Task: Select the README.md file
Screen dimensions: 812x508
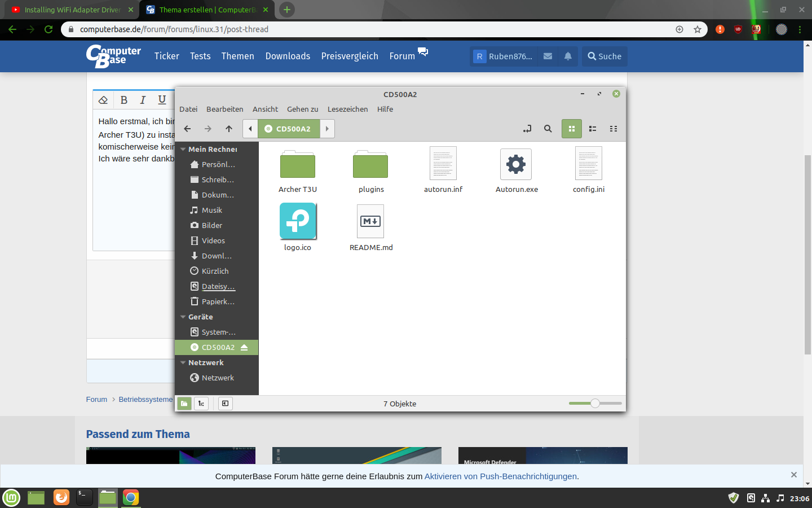Action: click(371, 228)
